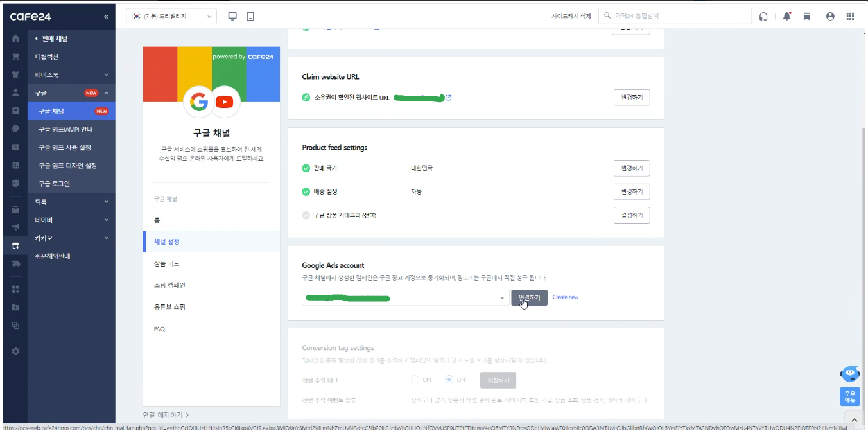Click the 주요 메뉴 floating button

(x=850, y=396)
